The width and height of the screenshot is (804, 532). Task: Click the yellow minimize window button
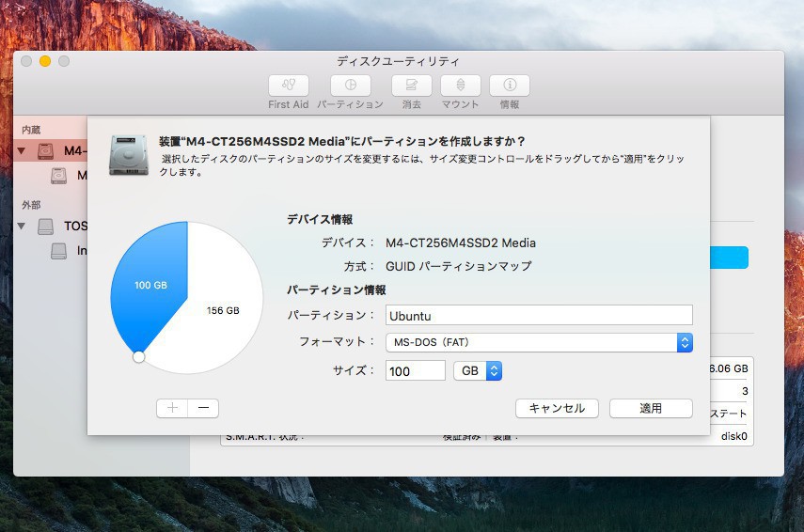point(45,61)
